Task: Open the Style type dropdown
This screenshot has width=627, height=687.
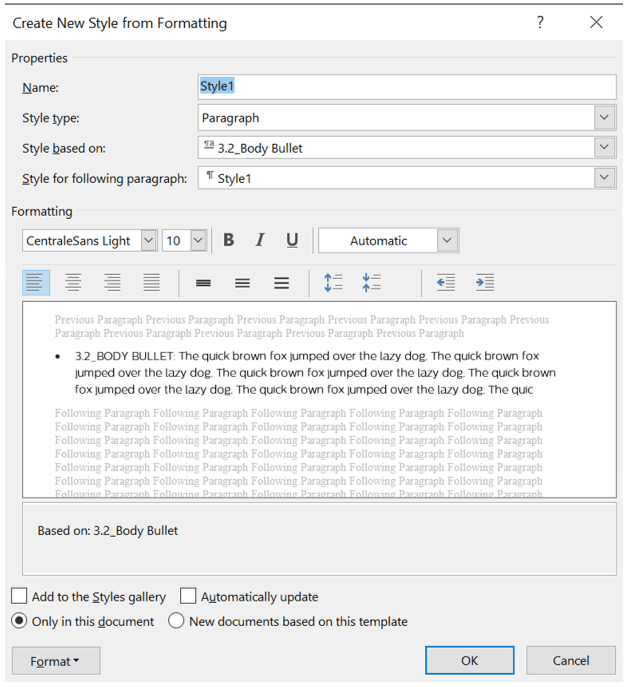Action: [604, 118]
